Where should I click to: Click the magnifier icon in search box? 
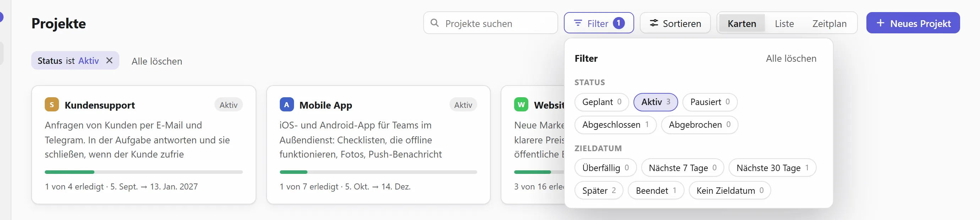point(435,23)
